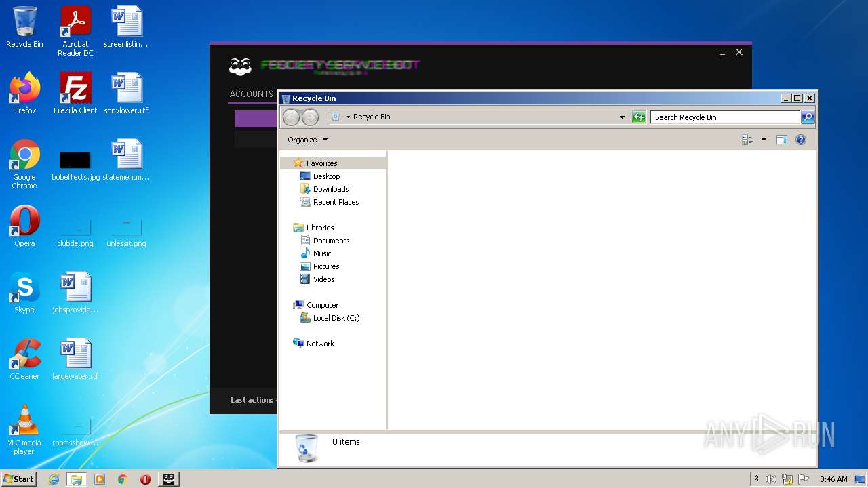Open the view options dropdown arrow

764,140
